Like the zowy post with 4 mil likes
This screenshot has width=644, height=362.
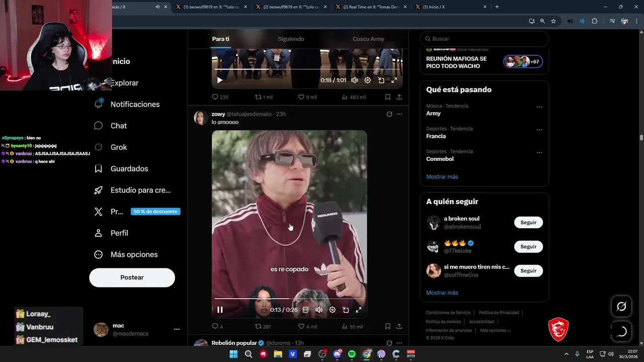[x=307, y=326]
